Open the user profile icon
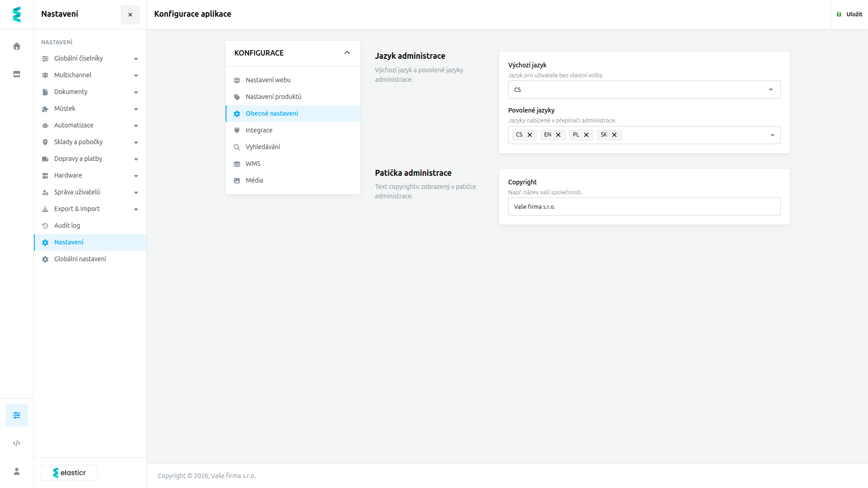This screenshot has height=488, width=868. click(x=17, y=471)
